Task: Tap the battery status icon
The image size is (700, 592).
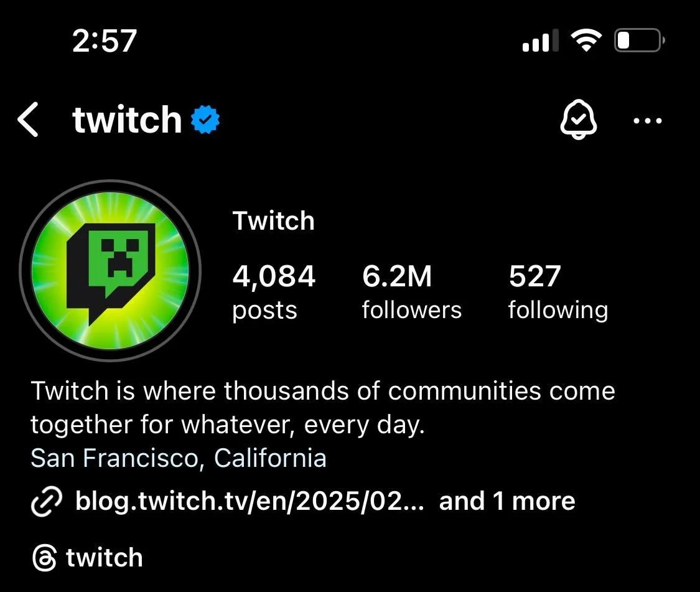Action: (639, 40)
